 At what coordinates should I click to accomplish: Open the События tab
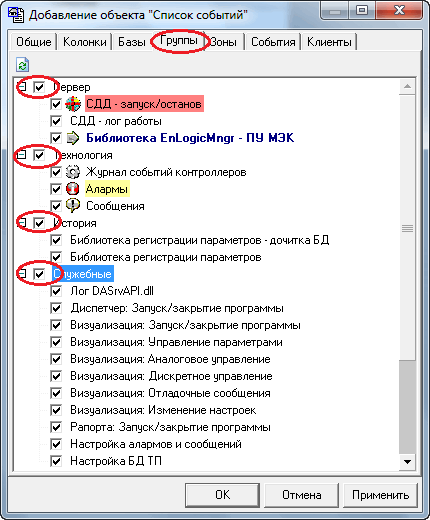tap(273, 42)
